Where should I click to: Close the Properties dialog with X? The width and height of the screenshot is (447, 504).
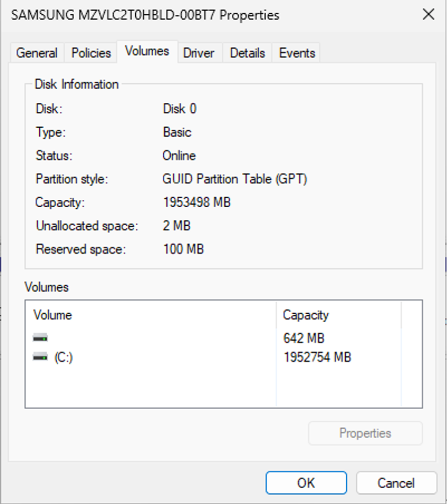pyautogui.click(x=428, y=15)
